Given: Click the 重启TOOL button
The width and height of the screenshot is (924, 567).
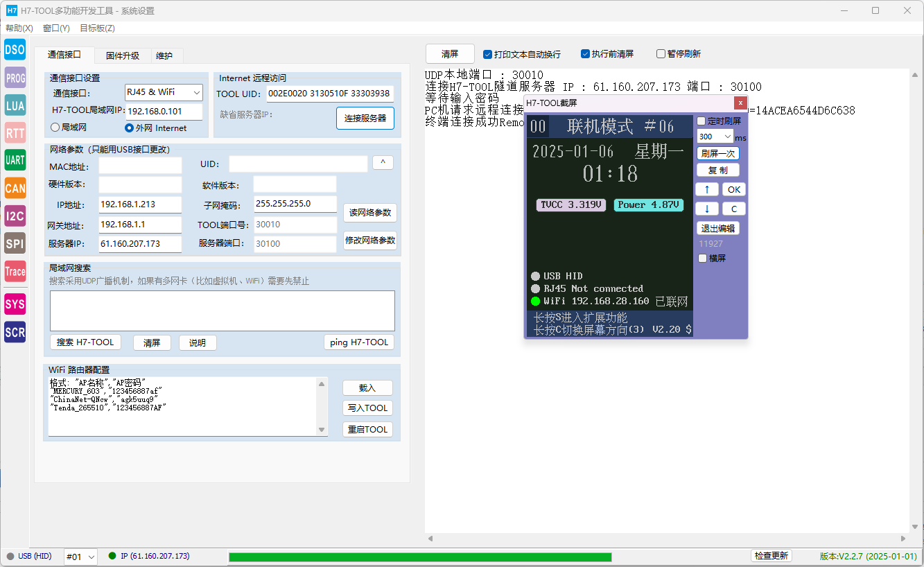Looking at the screenshot, I should [x=367, y=430].
